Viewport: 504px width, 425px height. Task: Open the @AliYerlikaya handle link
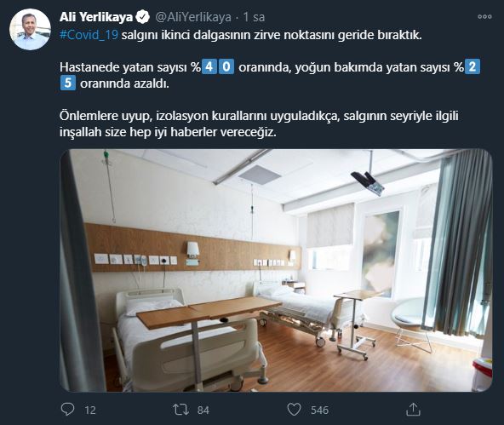tap(193, 17)
